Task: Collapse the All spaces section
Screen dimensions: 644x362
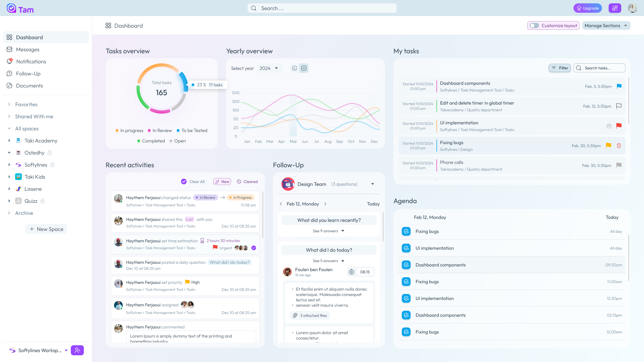Action: click(x=9, y=128)
